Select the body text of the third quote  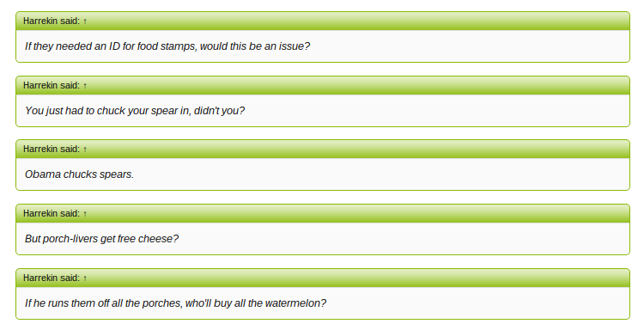coord(79,174)
